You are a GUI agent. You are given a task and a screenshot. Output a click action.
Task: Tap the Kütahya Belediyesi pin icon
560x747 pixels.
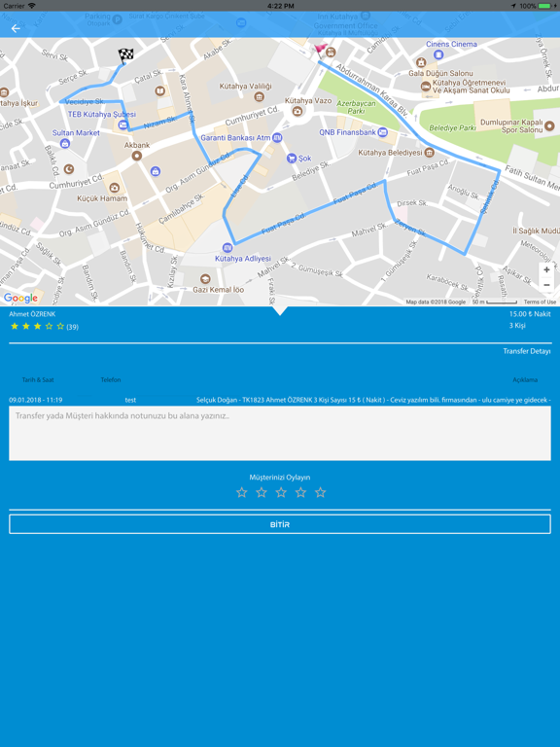429,153
